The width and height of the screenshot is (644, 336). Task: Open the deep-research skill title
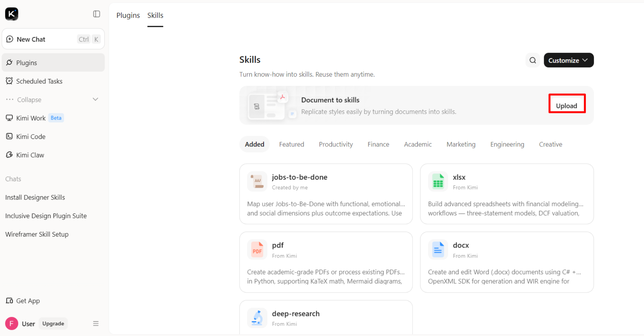(x=296, y=314)
